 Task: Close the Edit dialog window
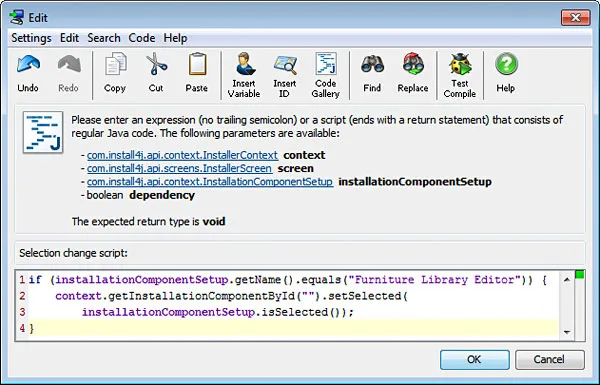pos(575,18)
